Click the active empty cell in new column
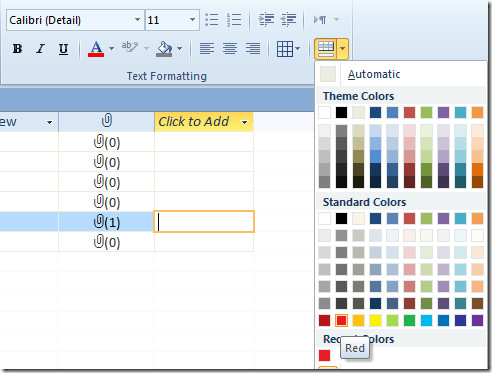Screen dimensions: 492x373 click(x=204, y=222)
